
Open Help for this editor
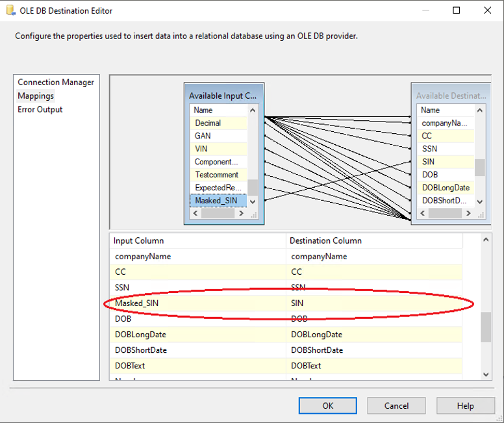pyautogui.click(x=465, y=405)
